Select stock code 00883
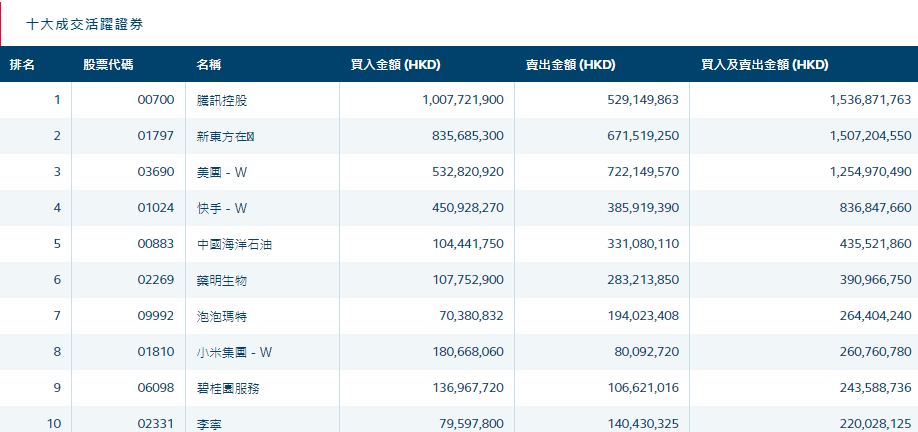Screen dimensions: 918x432 pos(156,244)
